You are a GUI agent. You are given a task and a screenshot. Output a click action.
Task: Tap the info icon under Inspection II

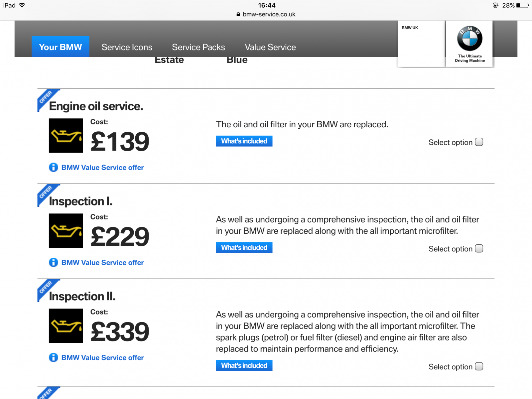pos(53,357)
